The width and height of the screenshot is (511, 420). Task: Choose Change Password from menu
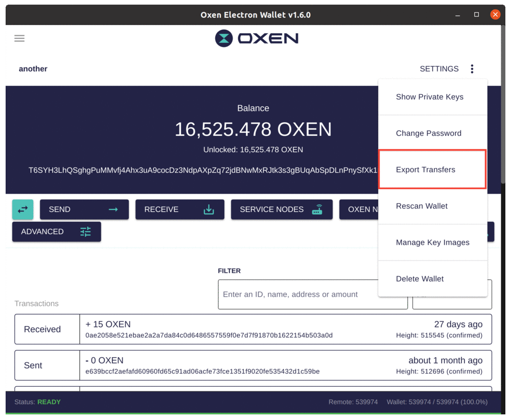[432, 133]
